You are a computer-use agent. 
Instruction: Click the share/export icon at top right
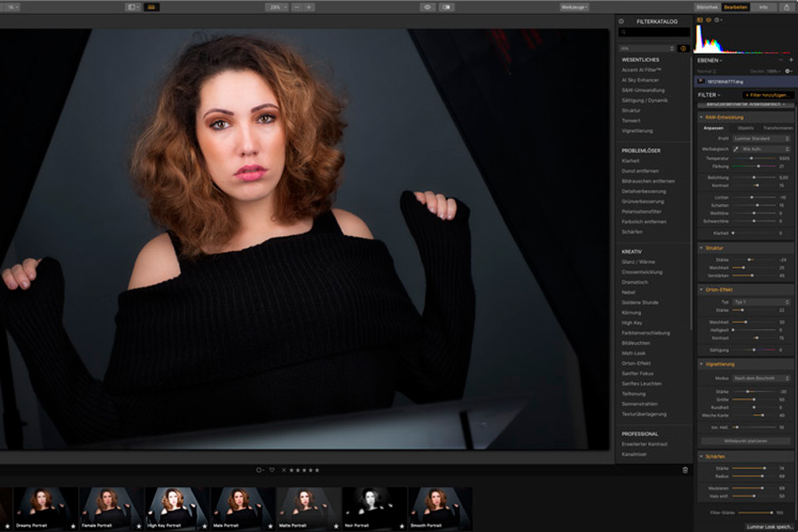tap(786, 7)
